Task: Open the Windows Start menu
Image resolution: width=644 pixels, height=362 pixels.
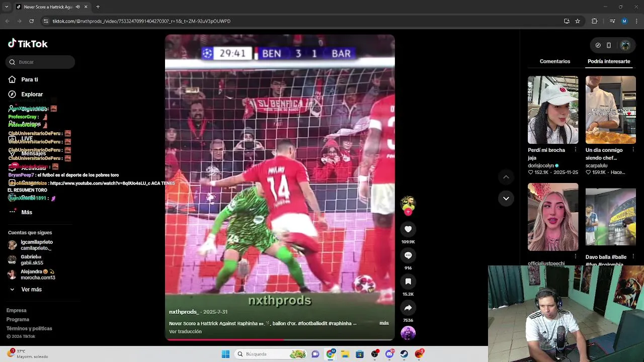Action: [225, 354]
